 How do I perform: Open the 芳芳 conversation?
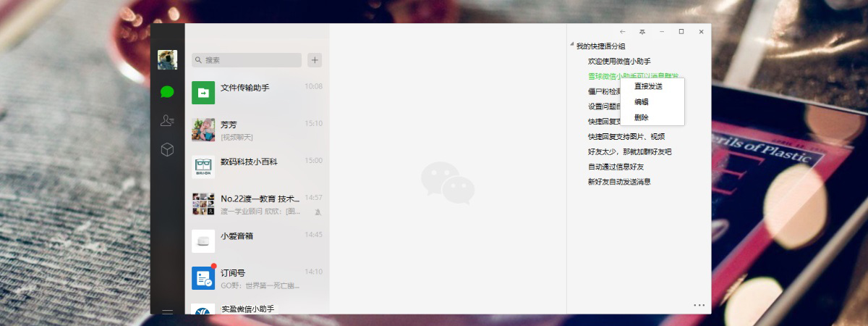click(x=258, y=130)
